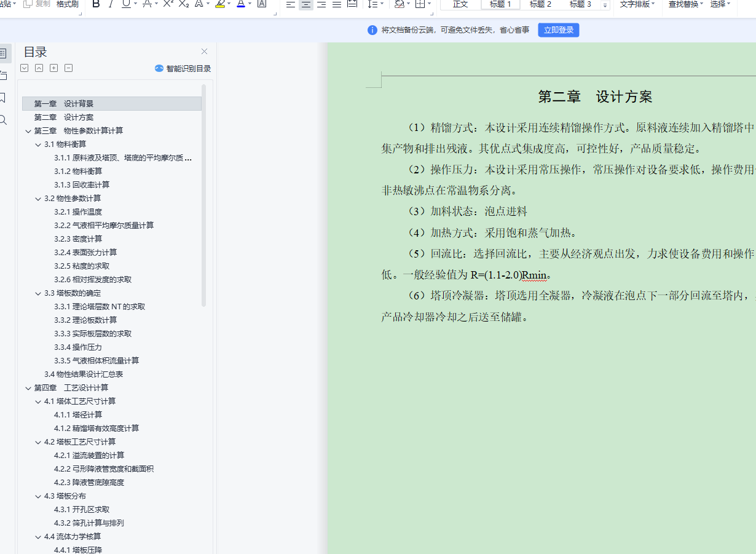Toggle bold formatting
The width and height of the screenshot is (756, 554).
[x=95, y=5]
